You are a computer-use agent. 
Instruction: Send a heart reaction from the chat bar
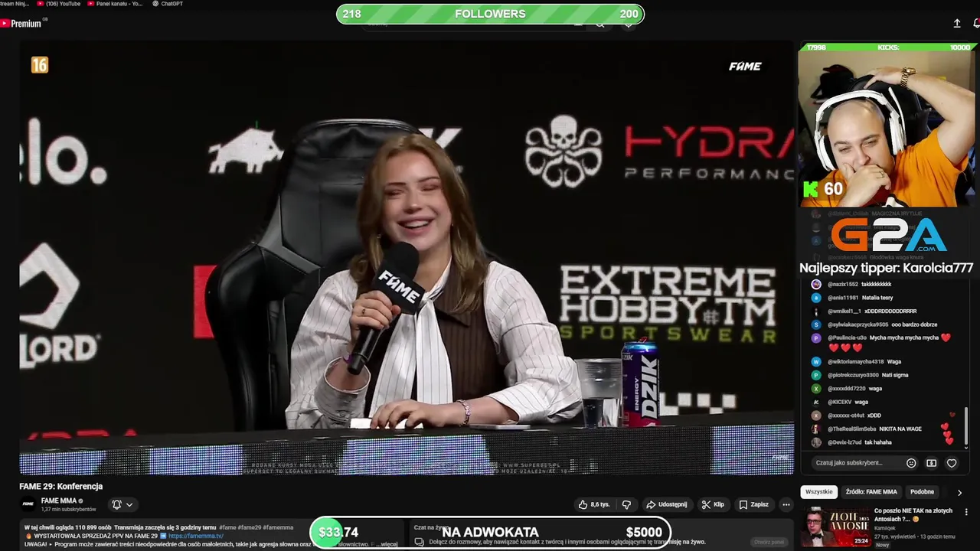click(952, 462)
